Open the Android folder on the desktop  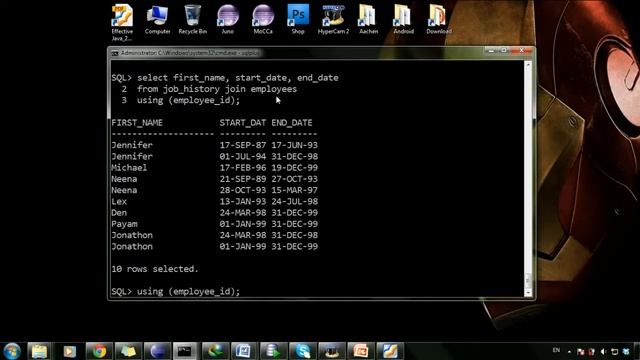tap(403, 19)
